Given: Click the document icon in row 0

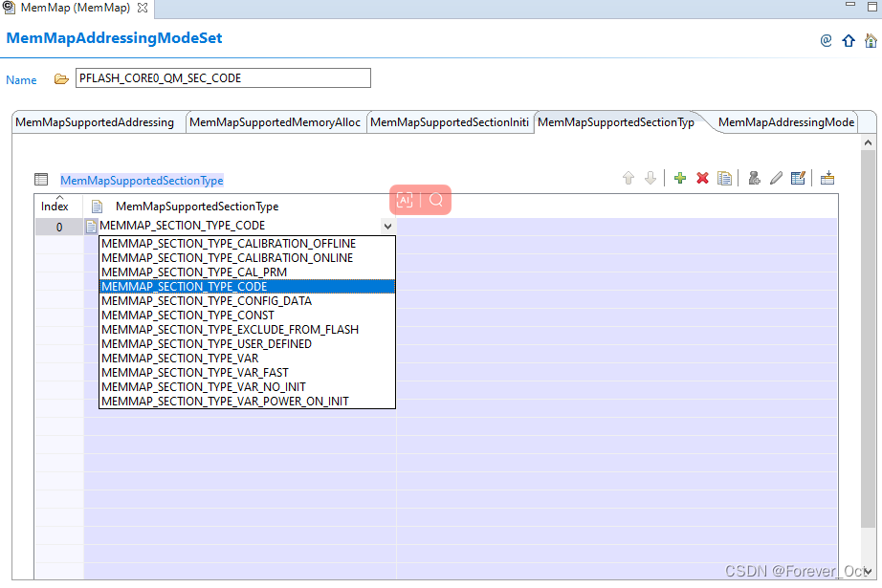Looking at the screenshot, I should point(91,227).
